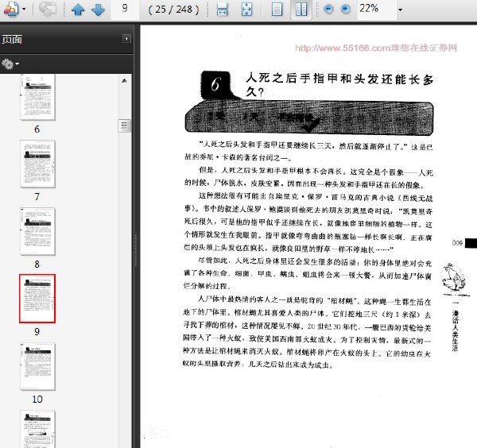Go to next page with down arrow
This screenshot has height=448, width=477.
(98, 9)
